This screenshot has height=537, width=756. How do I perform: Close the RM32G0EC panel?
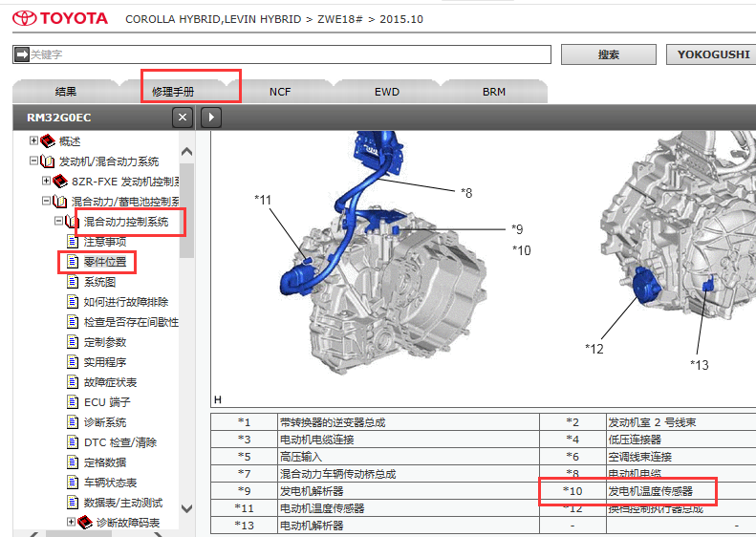[183, 118]
